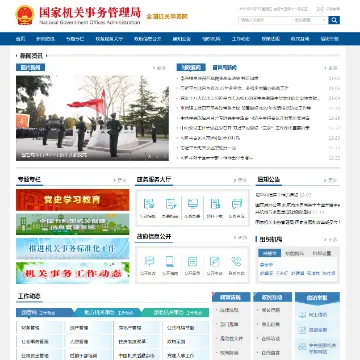Open the 资产管理 category cell

pos(88,328)
